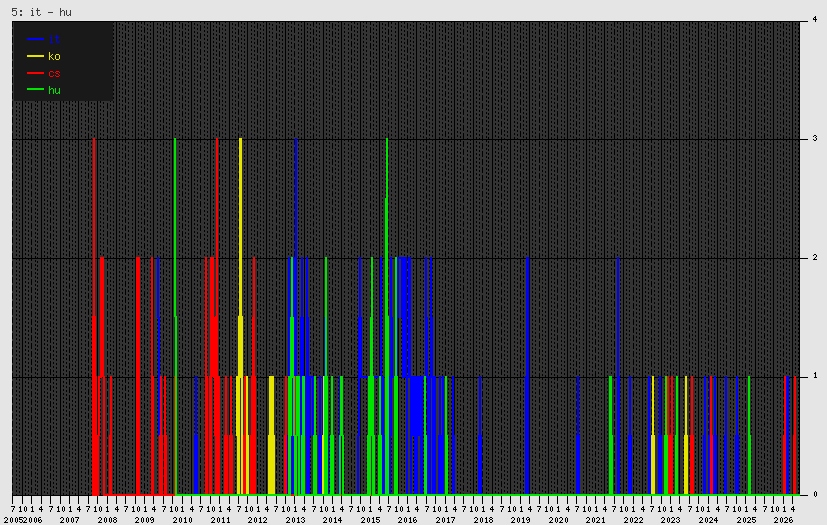
Task: Click the blue 'it' bar reaching 3
Action: (296, 317)
